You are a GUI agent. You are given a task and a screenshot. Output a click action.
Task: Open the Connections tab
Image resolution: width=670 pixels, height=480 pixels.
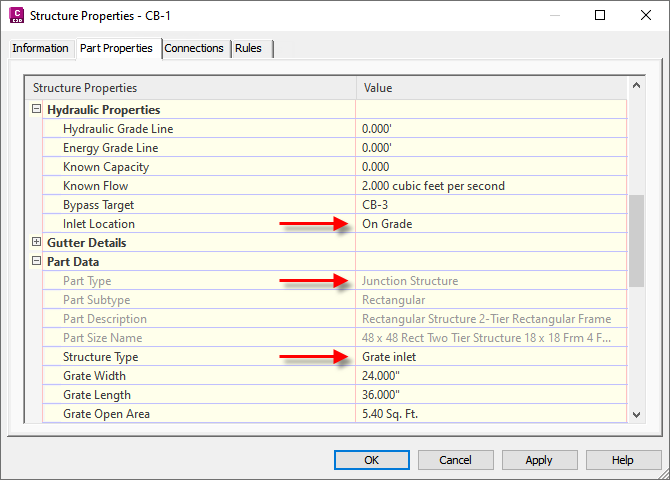pyautogui.click(x=194, y=48)
